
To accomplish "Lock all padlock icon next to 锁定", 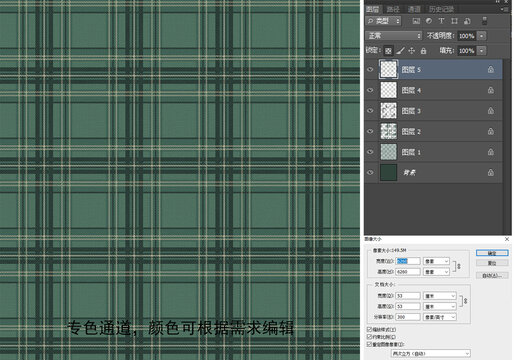I will (x=423, y=51).
